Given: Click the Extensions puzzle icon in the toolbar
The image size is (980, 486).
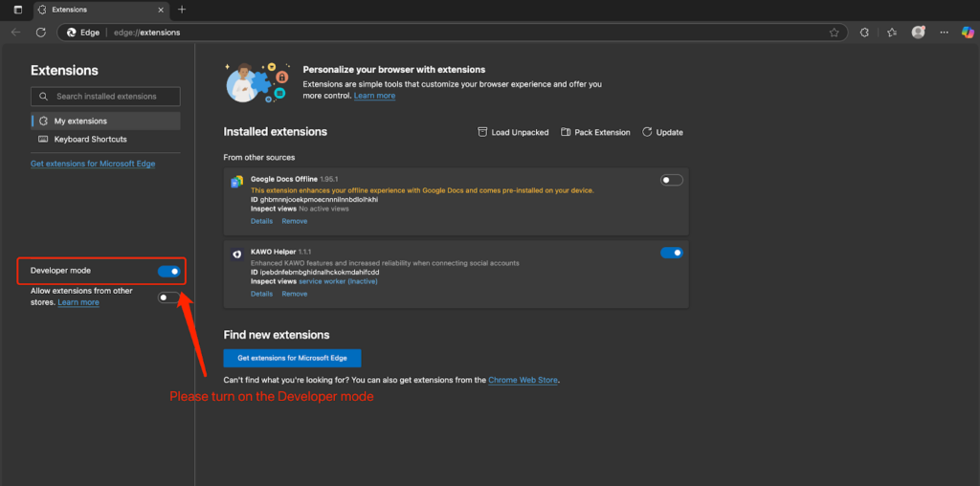Looking at the screenshot, I should click(x=864, y=32).
